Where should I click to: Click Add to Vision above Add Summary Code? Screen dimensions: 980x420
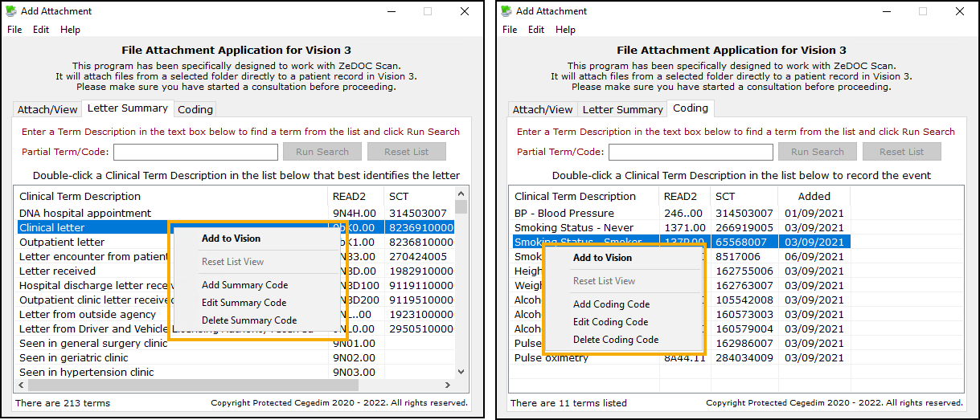pos(231,239)
